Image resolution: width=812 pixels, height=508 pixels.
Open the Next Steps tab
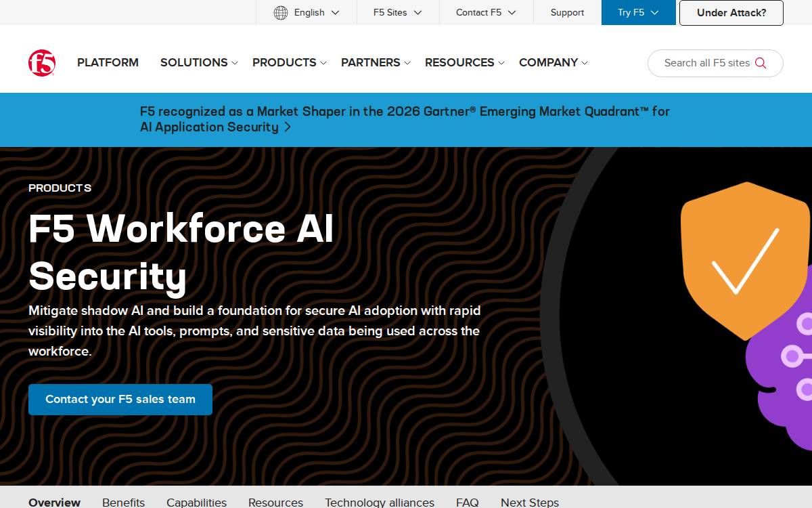530,502
